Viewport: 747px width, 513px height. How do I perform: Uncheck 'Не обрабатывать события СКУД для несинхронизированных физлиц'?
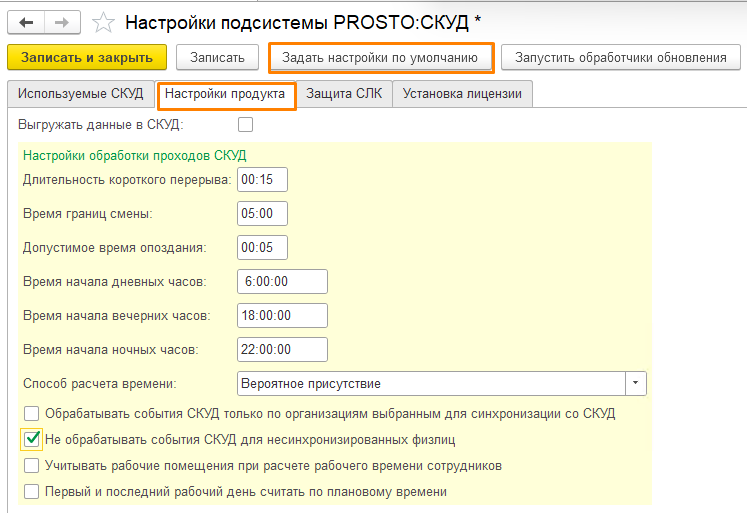coord(32,438)
